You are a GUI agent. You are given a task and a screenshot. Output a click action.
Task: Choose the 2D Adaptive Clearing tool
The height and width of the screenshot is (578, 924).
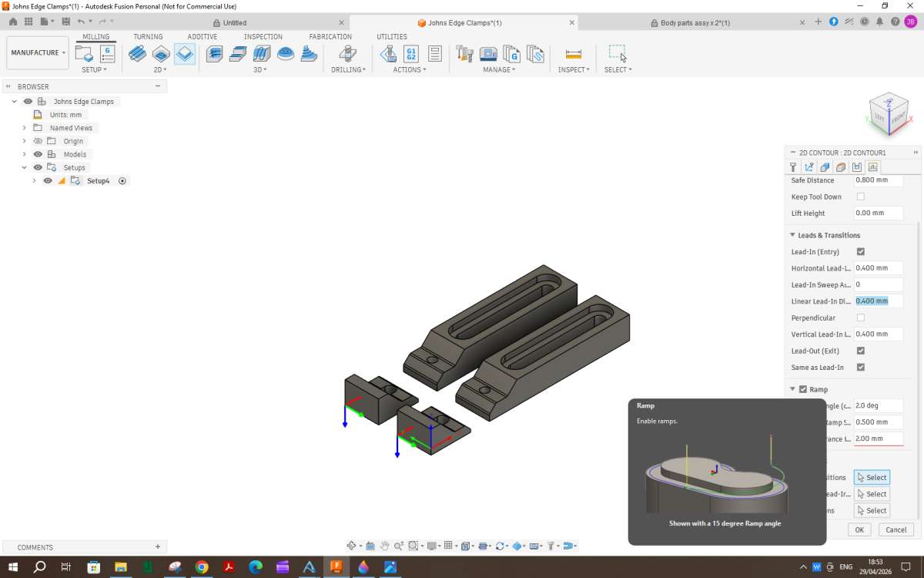coord(137,54)
